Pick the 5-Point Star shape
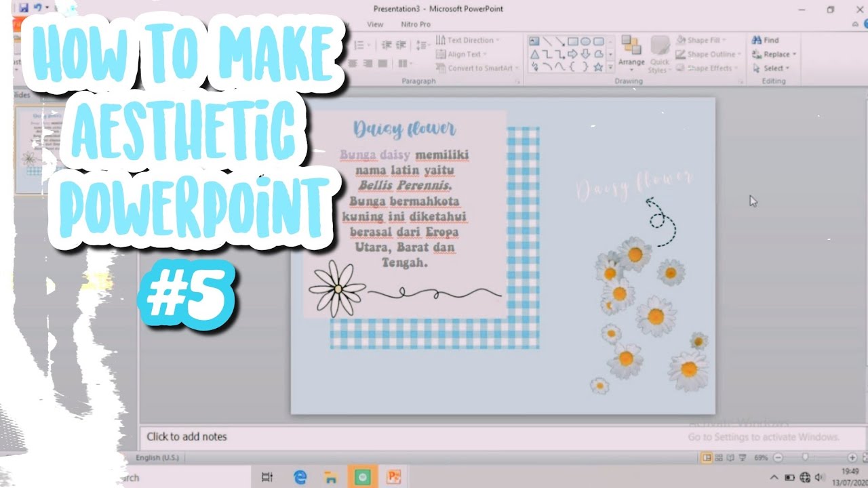 pos(599,66)
